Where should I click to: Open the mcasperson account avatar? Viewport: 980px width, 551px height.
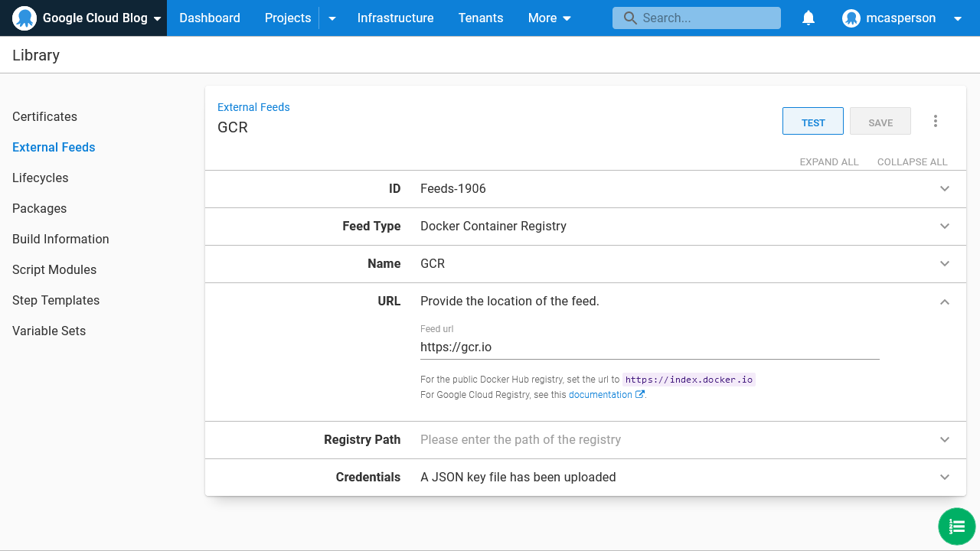851,18
